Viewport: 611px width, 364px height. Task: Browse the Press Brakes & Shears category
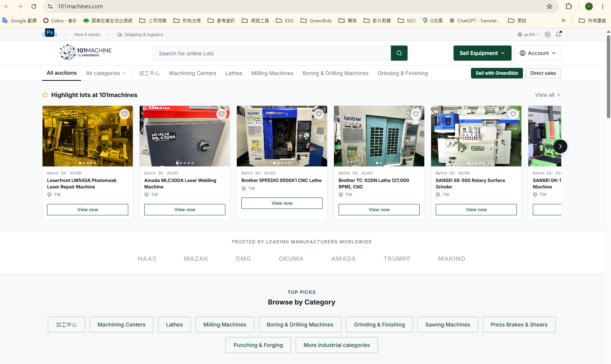519,325
